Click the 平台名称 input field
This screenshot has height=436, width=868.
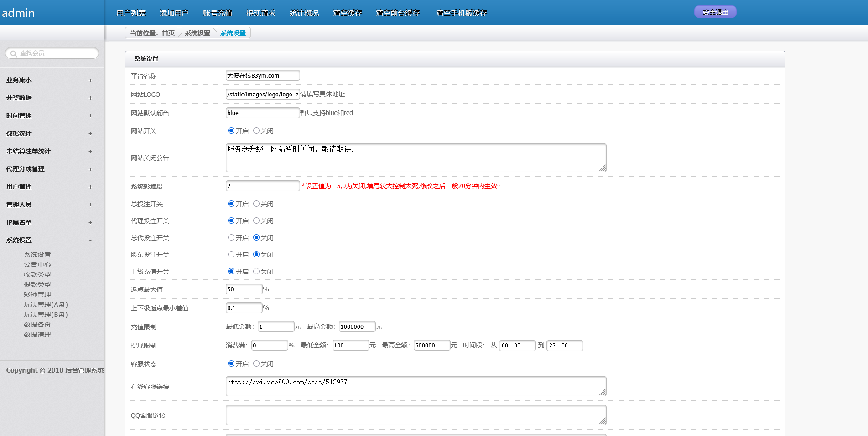click(263, 75)
